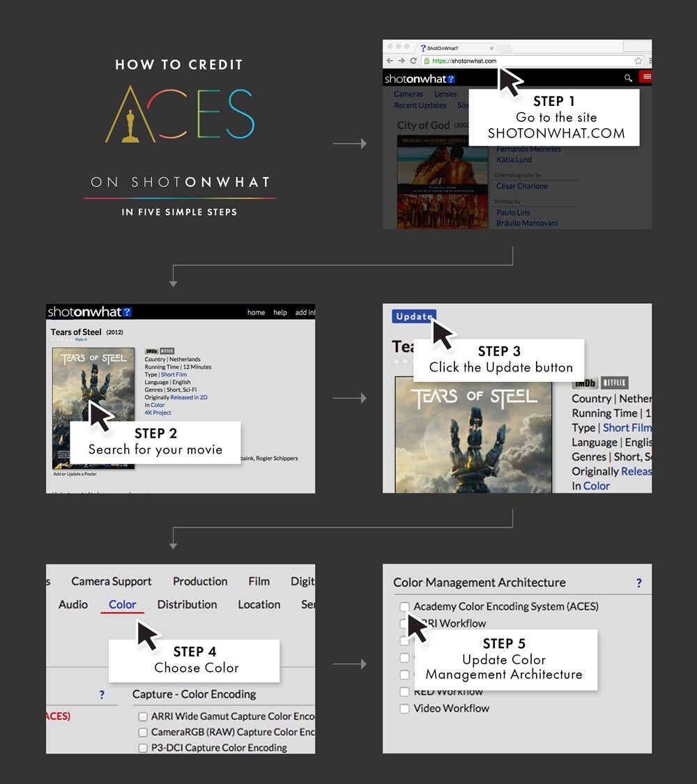Switch to the Color tab
This screenshot has height=784, width=697.
[123, 604]
